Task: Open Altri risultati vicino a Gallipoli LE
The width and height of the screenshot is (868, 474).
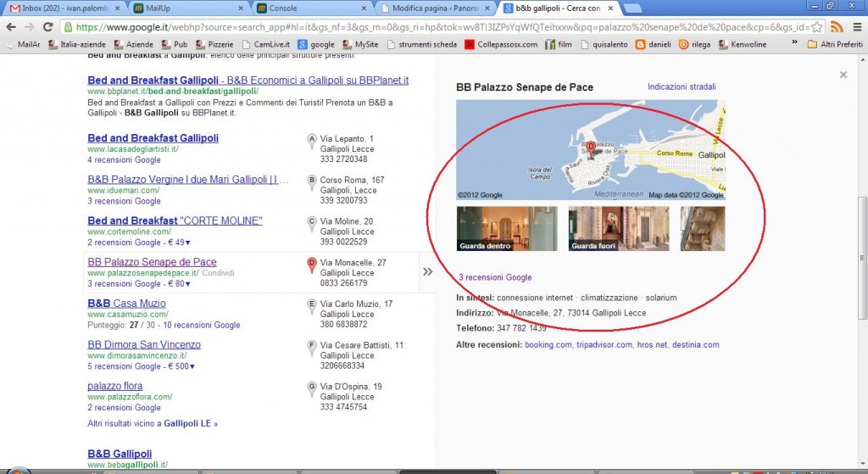Action: 153,424
